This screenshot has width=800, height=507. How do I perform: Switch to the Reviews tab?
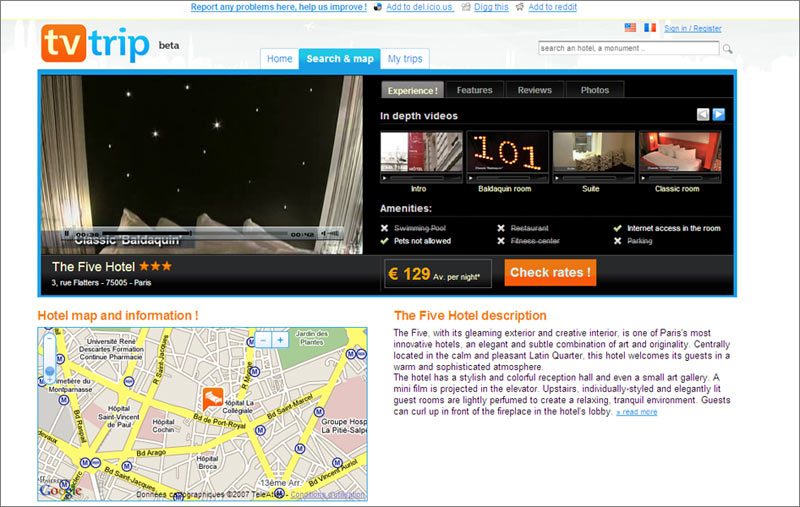tap(535, 90)
